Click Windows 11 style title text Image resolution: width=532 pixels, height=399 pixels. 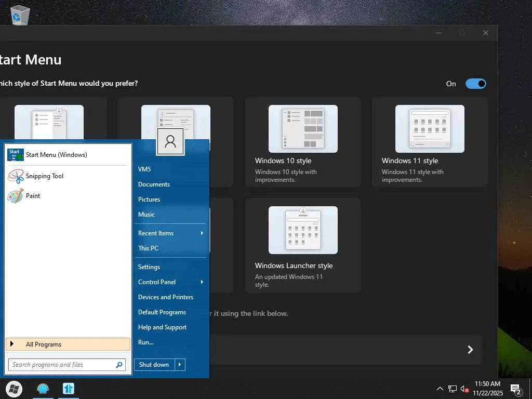click(x=410, y=161)
